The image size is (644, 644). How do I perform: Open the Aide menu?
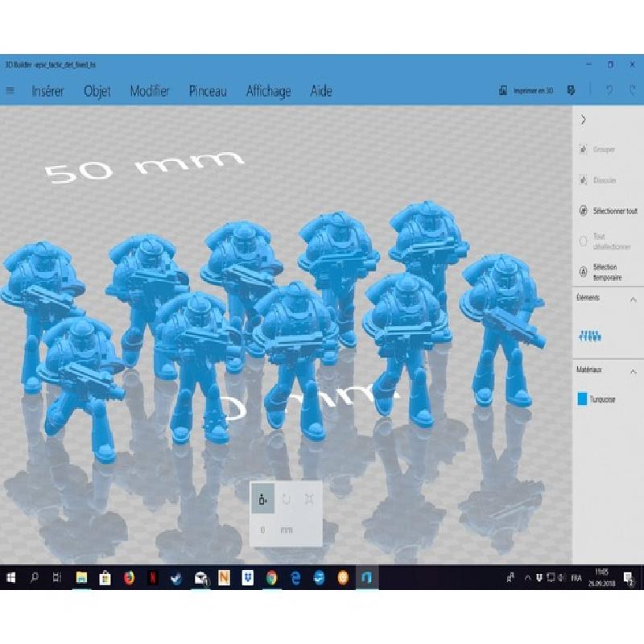pos(321,91)
